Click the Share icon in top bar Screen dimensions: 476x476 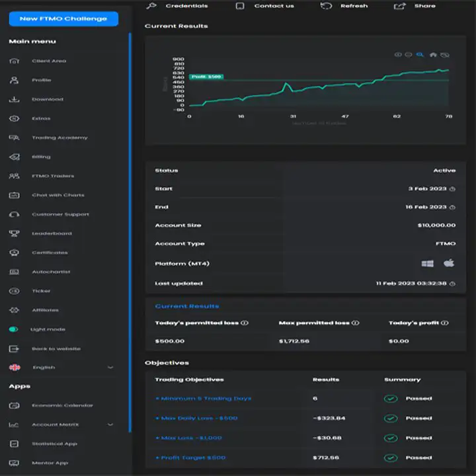click(399, 6)
